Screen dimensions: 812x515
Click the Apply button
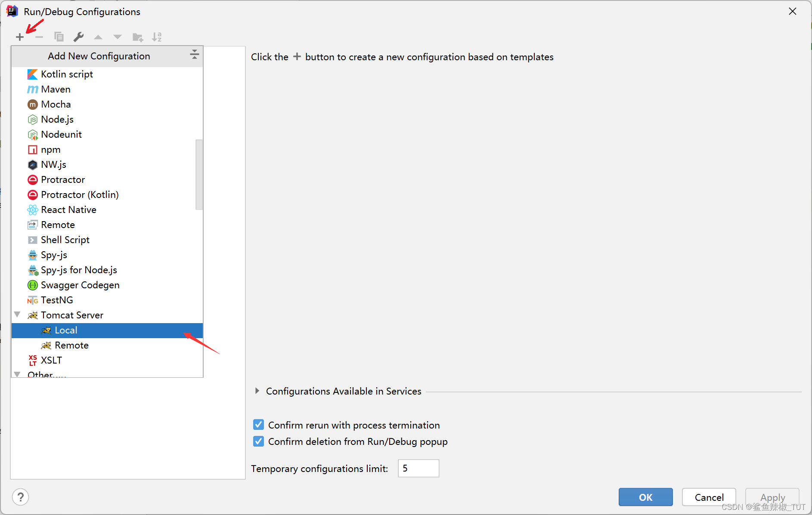772,497
